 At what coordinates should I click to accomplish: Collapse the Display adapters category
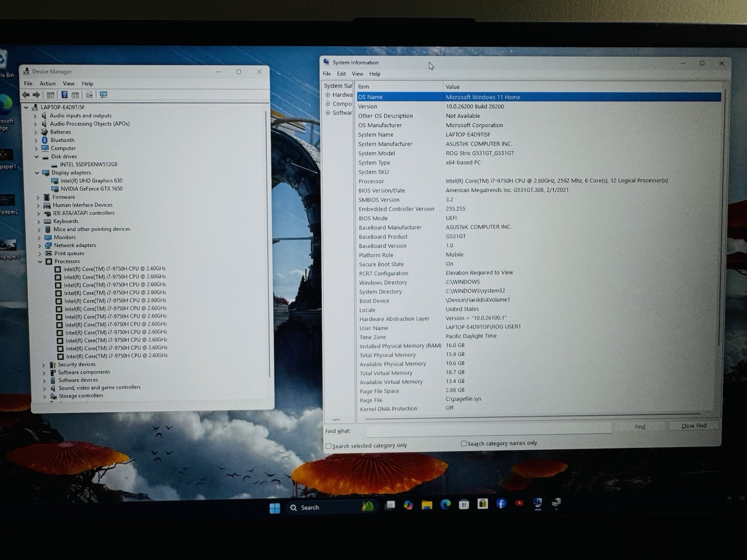[37, 173]
